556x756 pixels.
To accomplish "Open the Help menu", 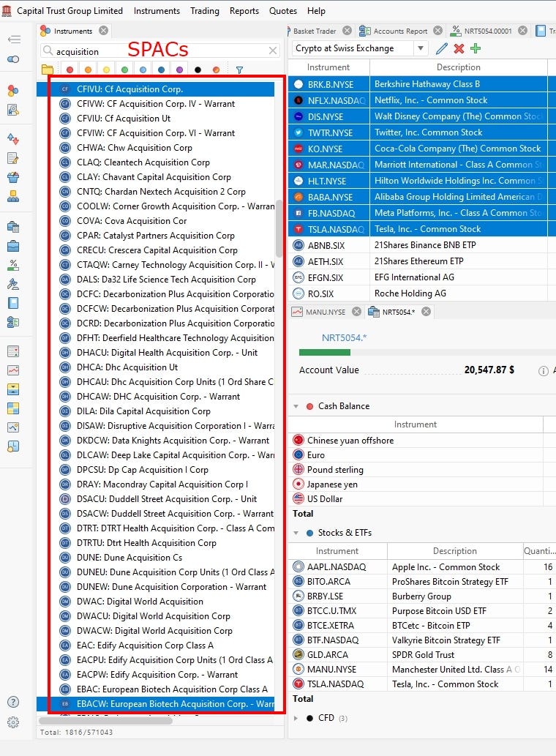I will [316, 10].
